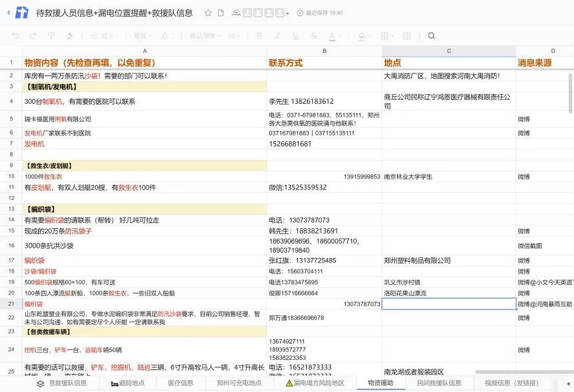Open the cell borders dropdown

tap(386, 36)
